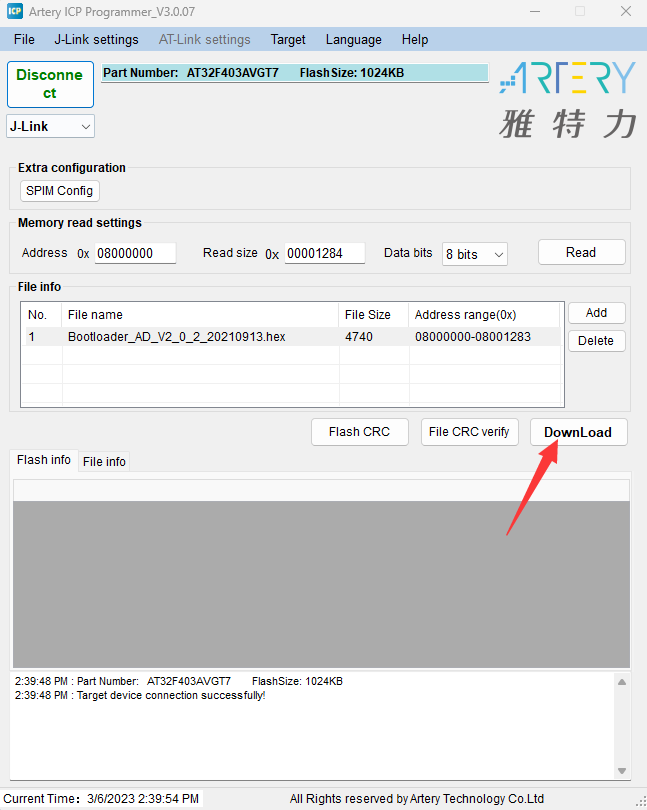Open the Target menu
This screenshot has height=810, width=647.
click(x=288, y=40)
